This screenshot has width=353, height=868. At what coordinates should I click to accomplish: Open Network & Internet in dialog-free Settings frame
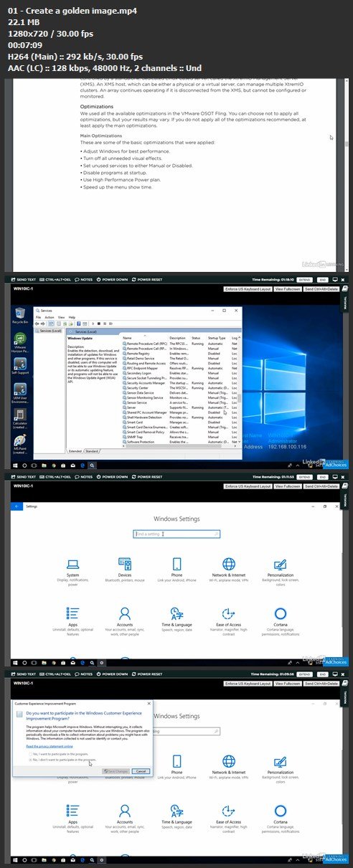coord(228,571)
